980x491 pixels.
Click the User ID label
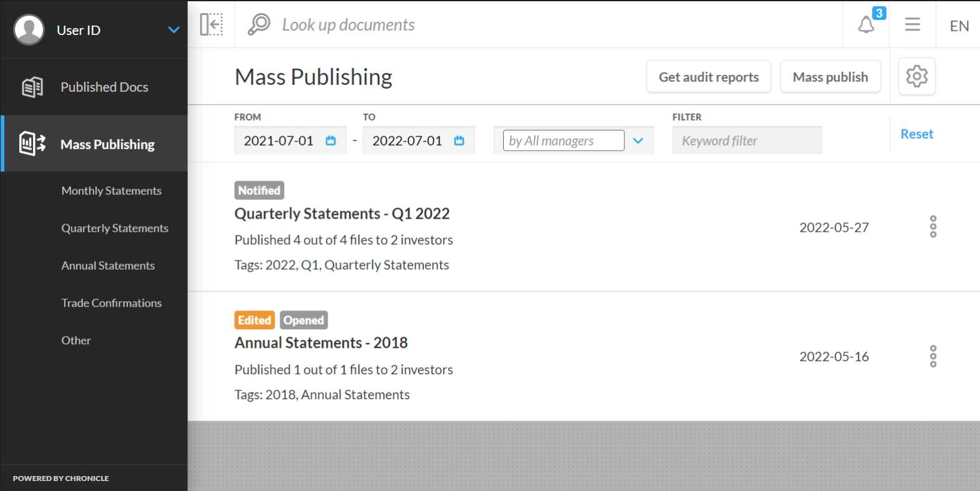tap(79, 30)
